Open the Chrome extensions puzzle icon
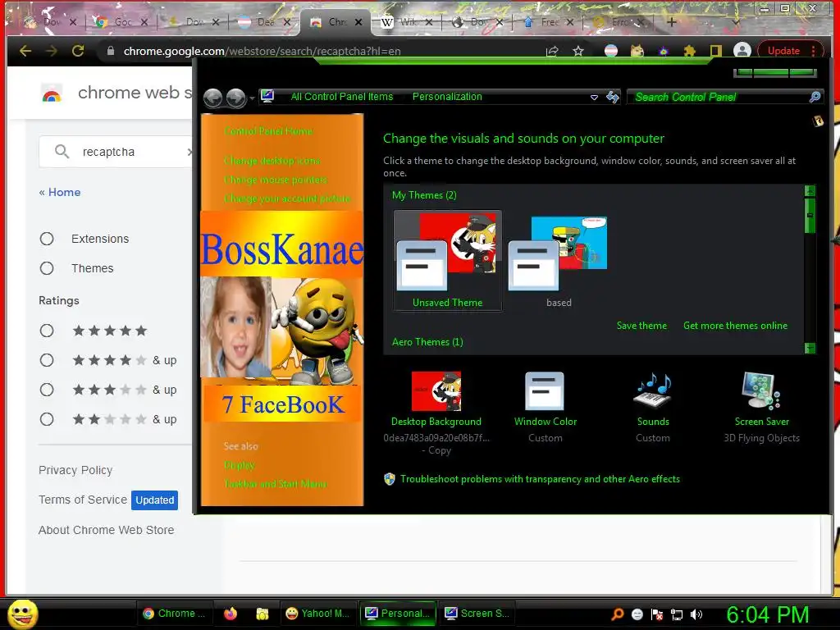Screen dimensions: 840x630 pos(689,51)
